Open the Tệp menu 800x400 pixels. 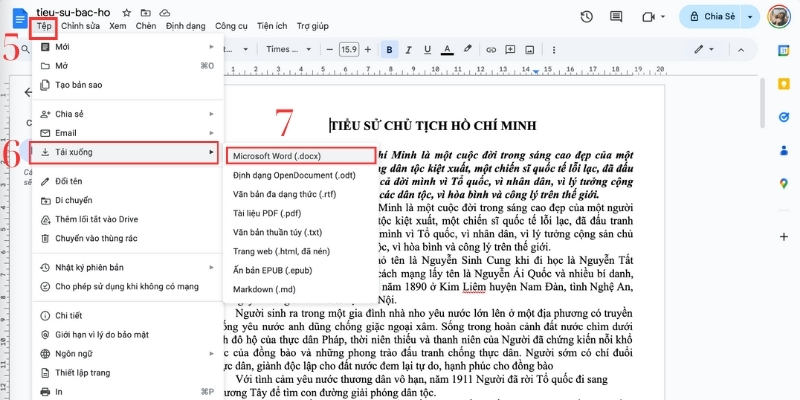click(44, 26)
